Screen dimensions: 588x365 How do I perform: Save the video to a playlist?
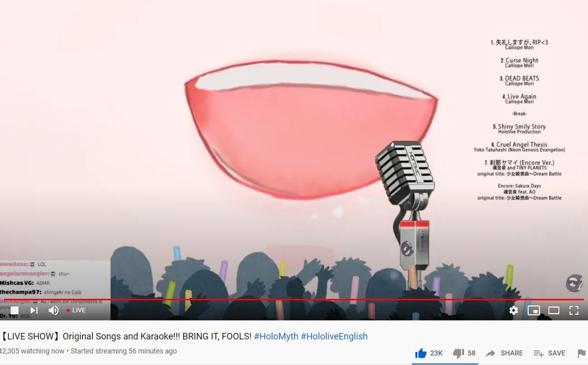pyautogui.click(x=549, y=353)
